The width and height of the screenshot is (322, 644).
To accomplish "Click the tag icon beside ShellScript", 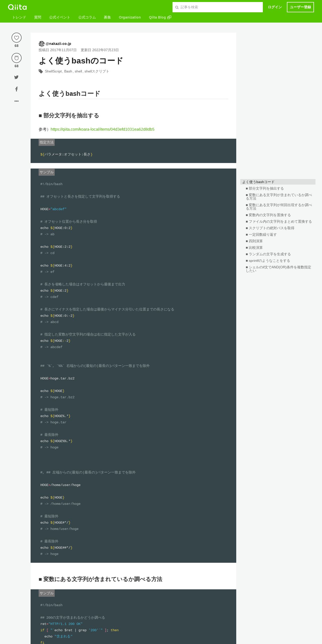I will [41, 71].
